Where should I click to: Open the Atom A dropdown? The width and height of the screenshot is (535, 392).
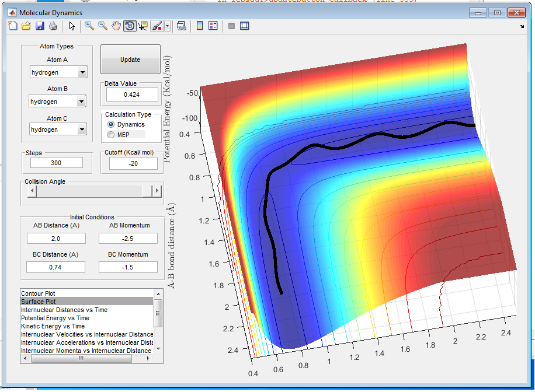point(82,72)
